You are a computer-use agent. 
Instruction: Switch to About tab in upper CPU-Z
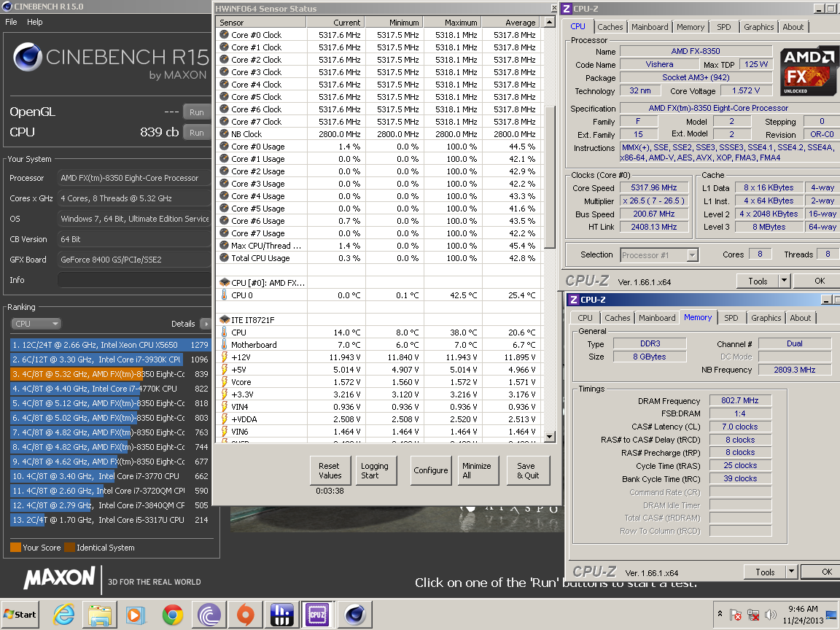tap(793, 27)
